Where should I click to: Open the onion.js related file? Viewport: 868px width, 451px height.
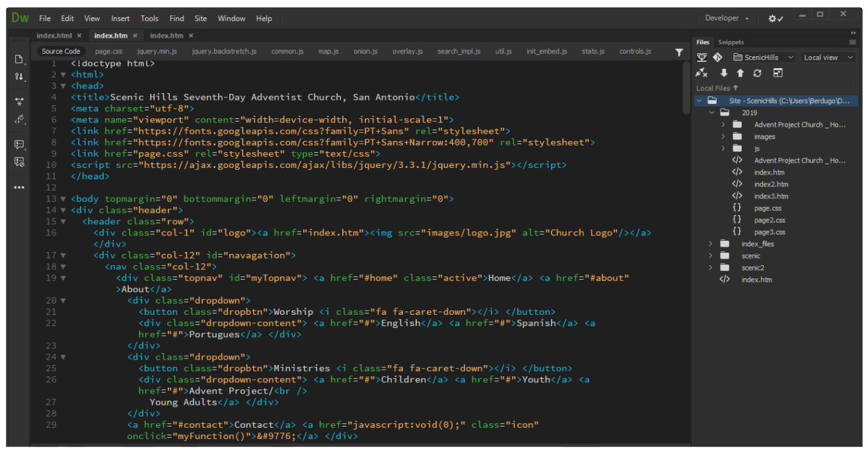click(365, 51)
